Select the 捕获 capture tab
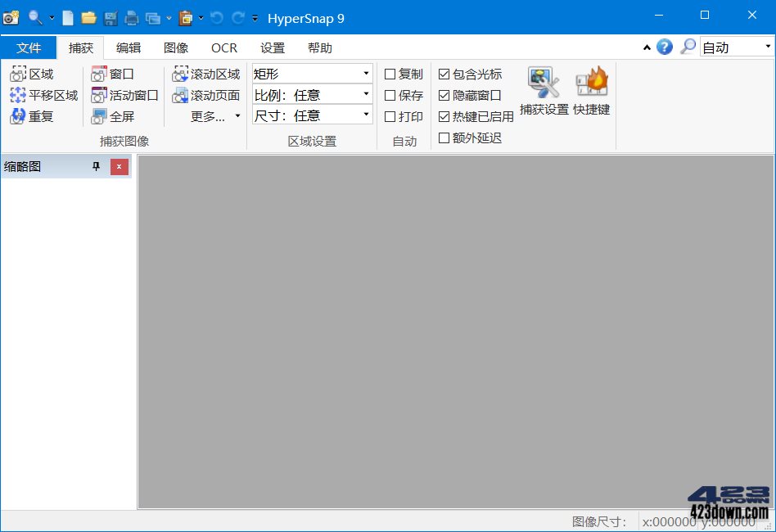This screenshot has height=532, width=776. point(81,47)
